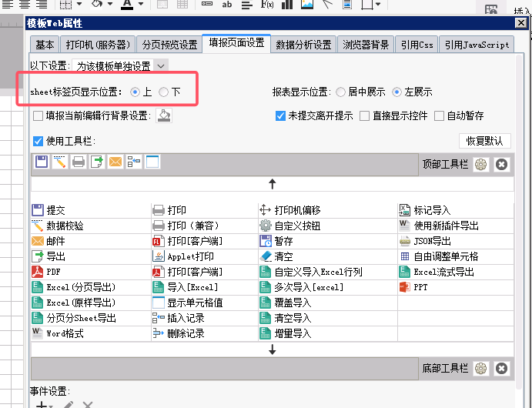This screenshot has width=532, height=408.
Task: Enable 自动暂存 checkbox
Action: 439,115
